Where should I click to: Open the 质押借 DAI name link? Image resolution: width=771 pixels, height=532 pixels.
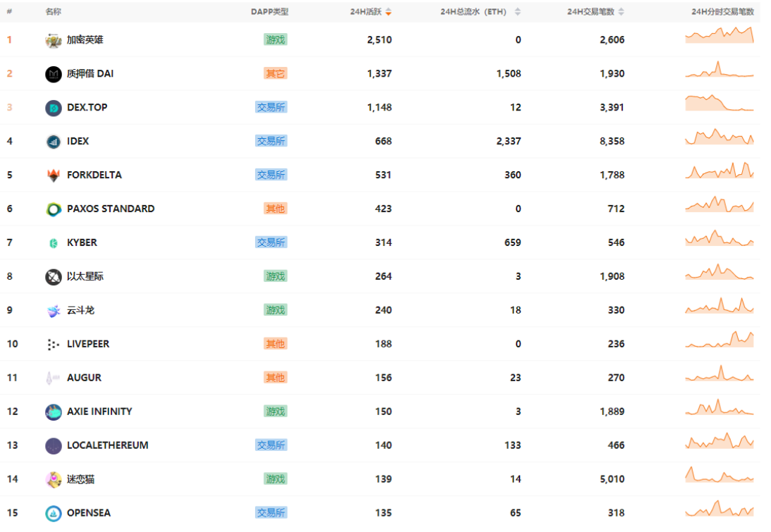pos(90,74)
